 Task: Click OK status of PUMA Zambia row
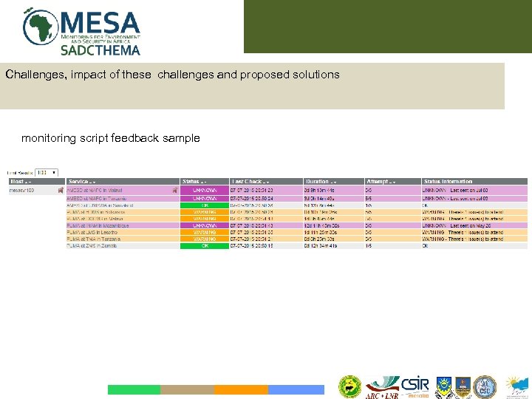click(x=205, y=245)
